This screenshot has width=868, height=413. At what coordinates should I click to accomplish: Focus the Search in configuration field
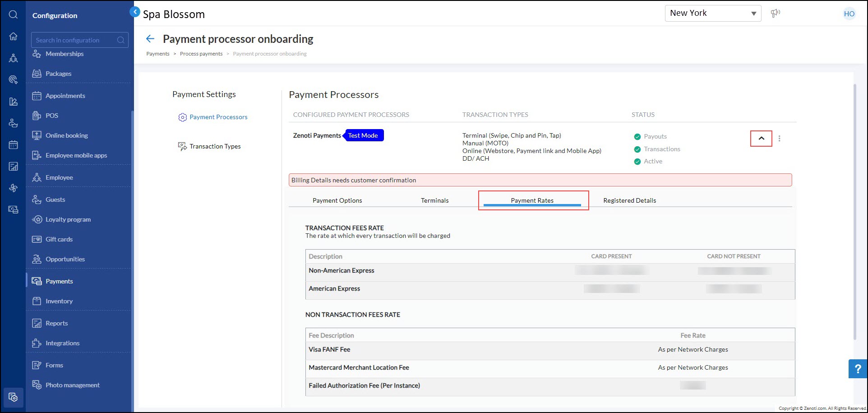79,40
